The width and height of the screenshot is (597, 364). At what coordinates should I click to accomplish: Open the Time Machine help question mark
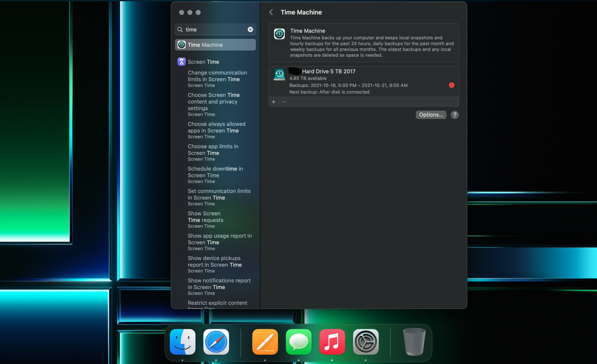[455, 115]
